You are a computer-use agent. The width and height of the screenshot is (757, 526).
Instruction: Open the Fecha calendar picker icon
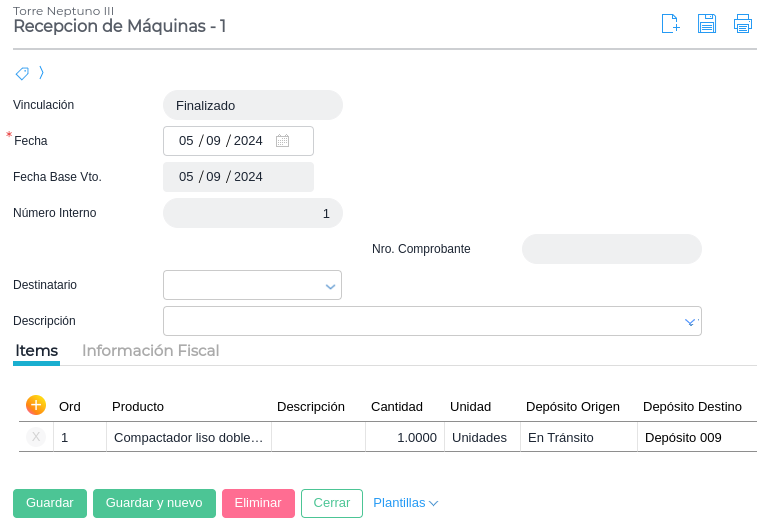point(283,141)
